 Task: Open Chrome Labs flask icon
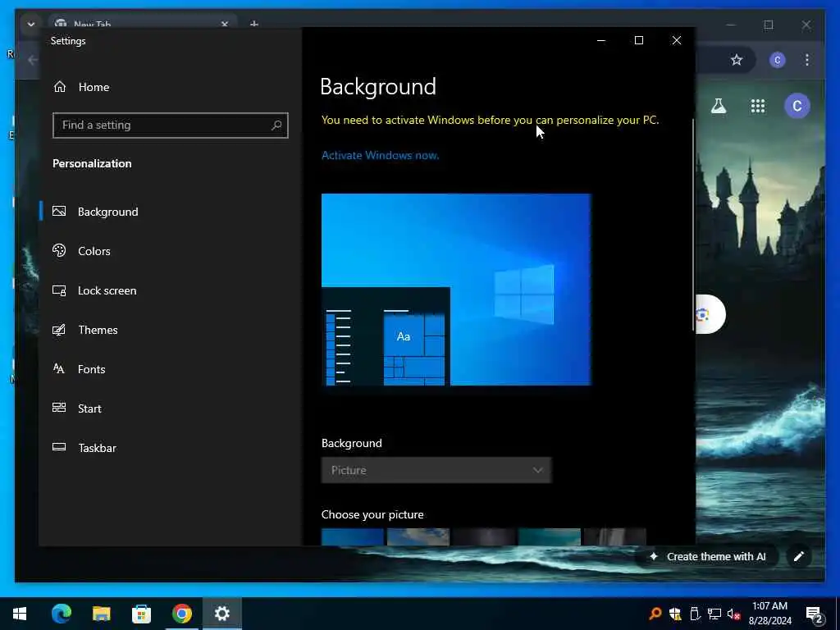coord(719,106)
